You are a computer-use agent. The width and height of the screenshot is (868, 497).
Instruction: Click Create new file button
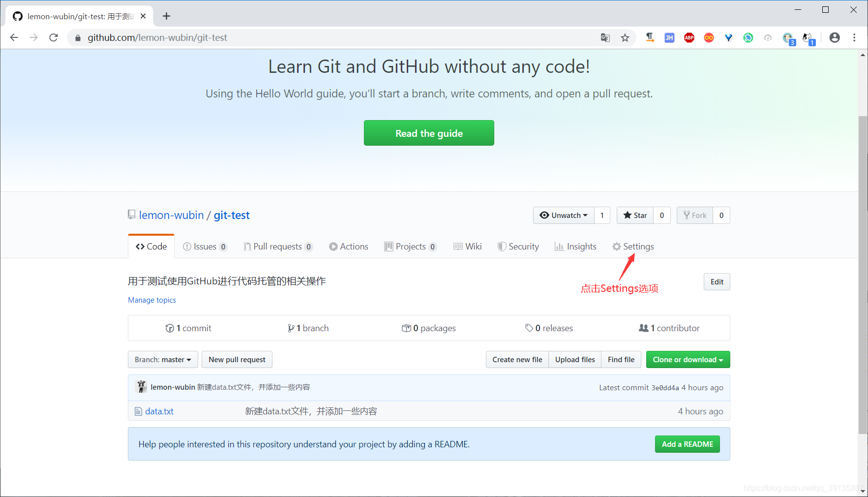[517, 360]
